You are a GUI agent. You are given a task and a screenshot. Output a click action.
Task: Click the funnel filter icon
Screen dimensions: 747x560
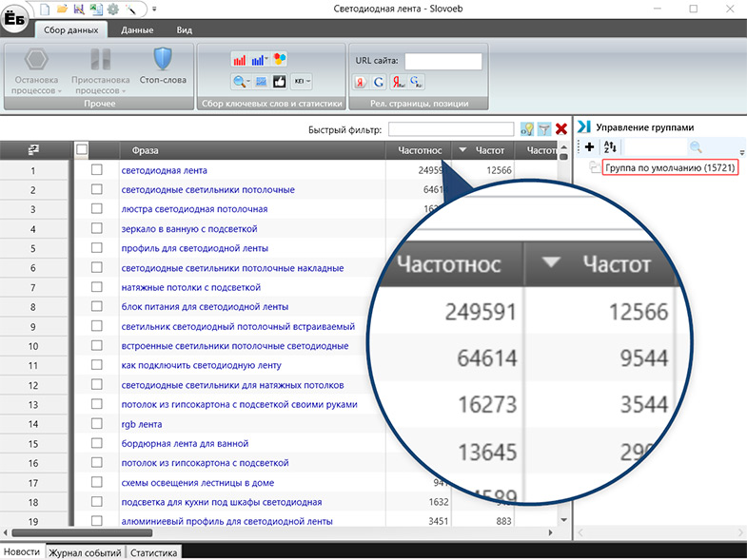click(544, 128)
